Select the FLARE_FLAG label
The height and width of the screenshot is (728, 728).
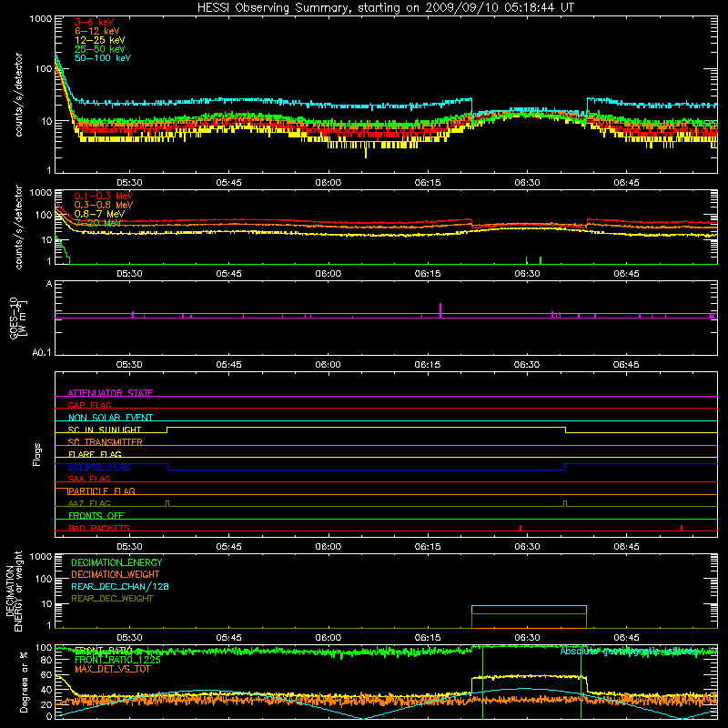coord(95,454)
